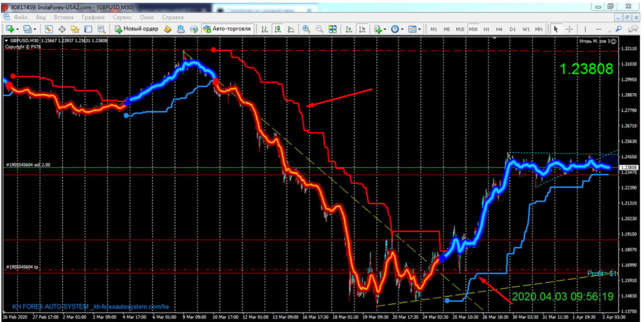Open the Справка menu

[173, 17]
